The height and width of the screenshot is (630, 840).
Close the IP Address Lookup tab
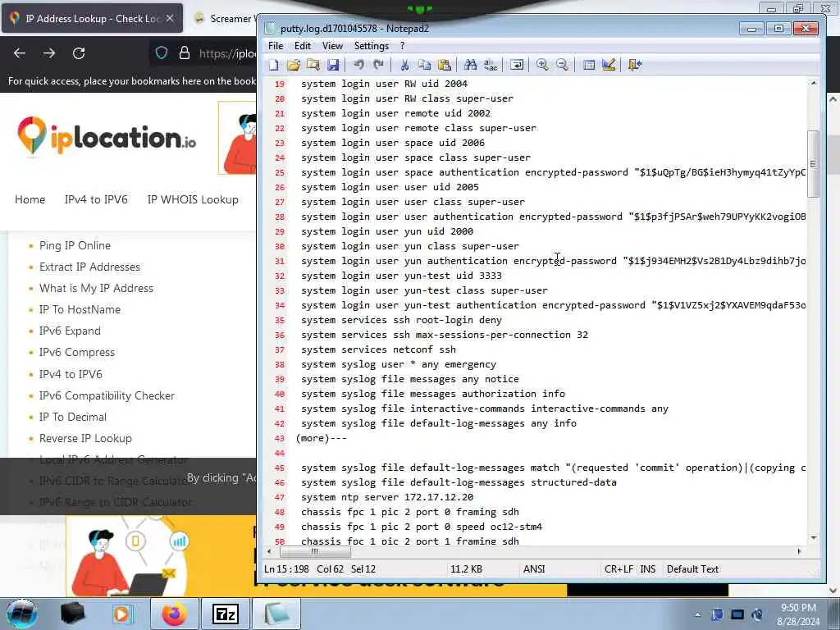tap(170, 18)
